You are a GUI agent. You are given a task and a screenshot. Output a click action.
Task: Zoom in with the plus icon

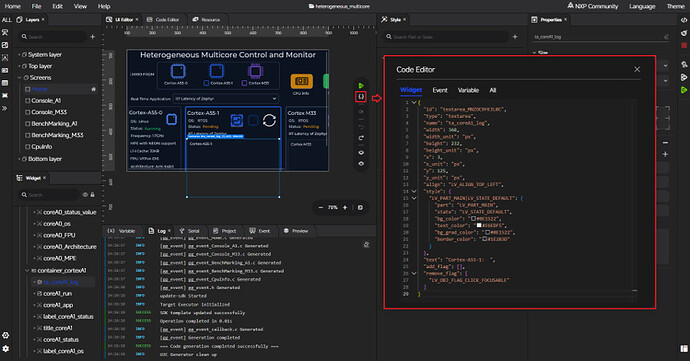[345, 207]
